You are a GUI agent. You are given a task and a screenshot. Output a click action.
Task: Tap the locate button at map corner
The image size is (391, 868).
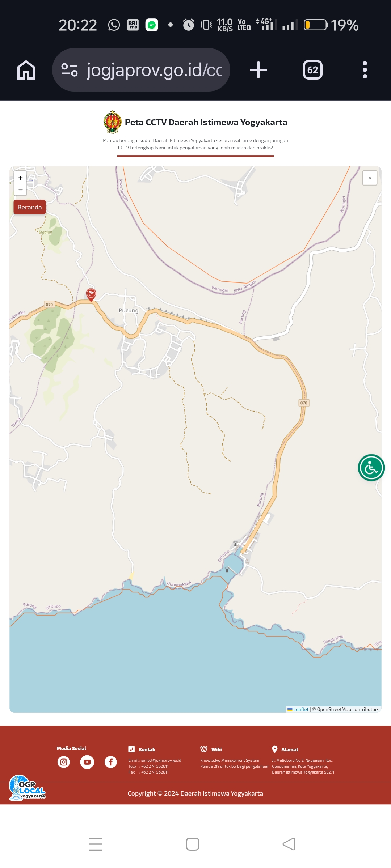(370, 178)
